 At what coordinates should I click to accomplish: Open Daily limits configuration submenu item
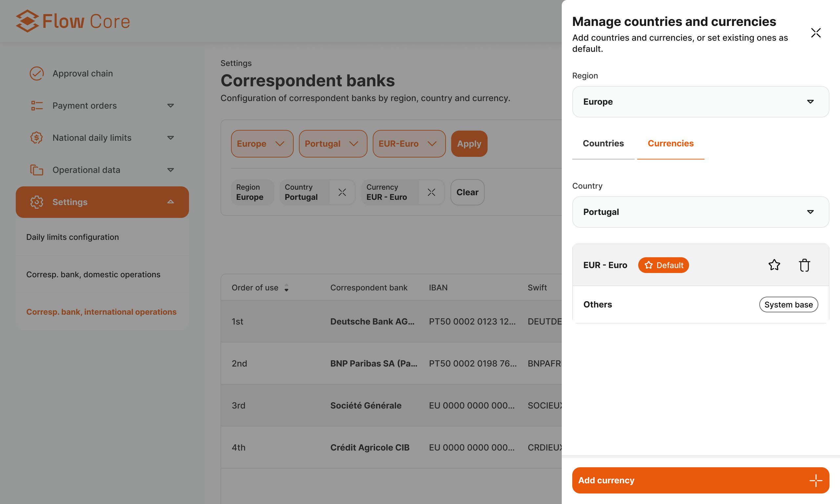point(102,237)
